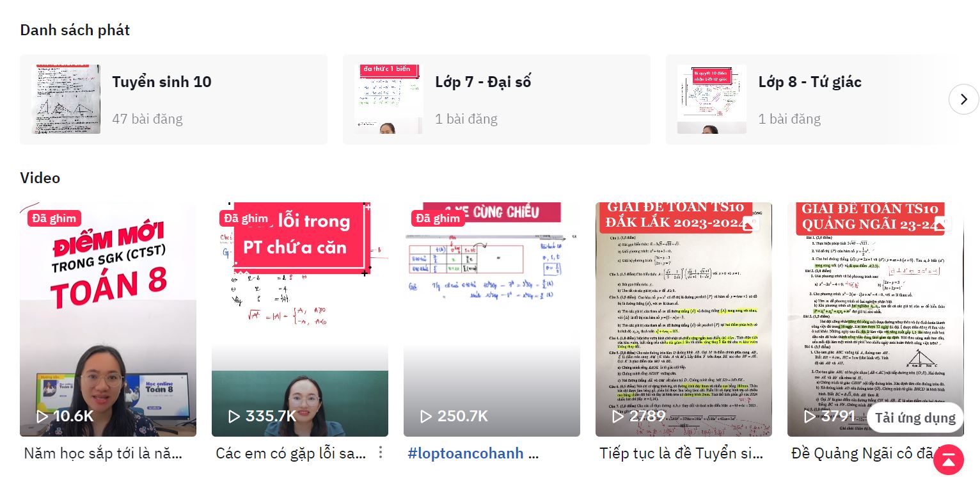Play the Đắk Lắk 2023-2024 exam video
980x477 pixels.
pyautogui.click(x=684, y=319)
